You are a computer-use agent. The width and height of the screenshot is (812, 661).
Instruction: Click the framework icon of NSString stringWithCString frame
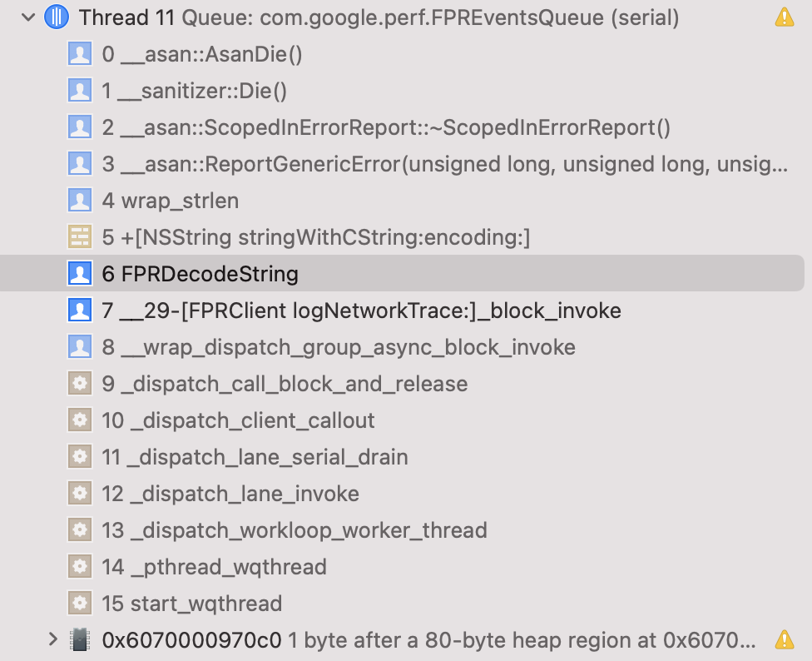click(80, 237)
